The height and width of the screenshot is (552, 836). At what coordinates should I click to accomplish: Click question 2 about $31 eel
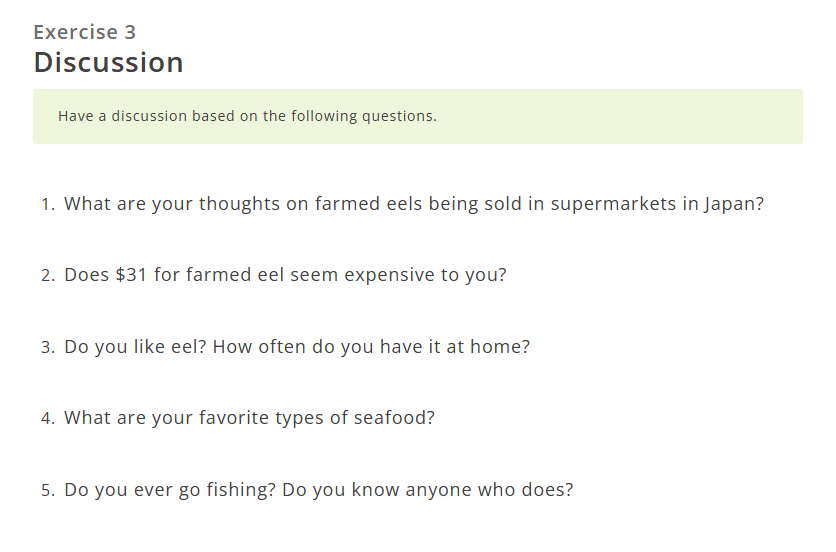pyautogui.click(x=285, y=275)
